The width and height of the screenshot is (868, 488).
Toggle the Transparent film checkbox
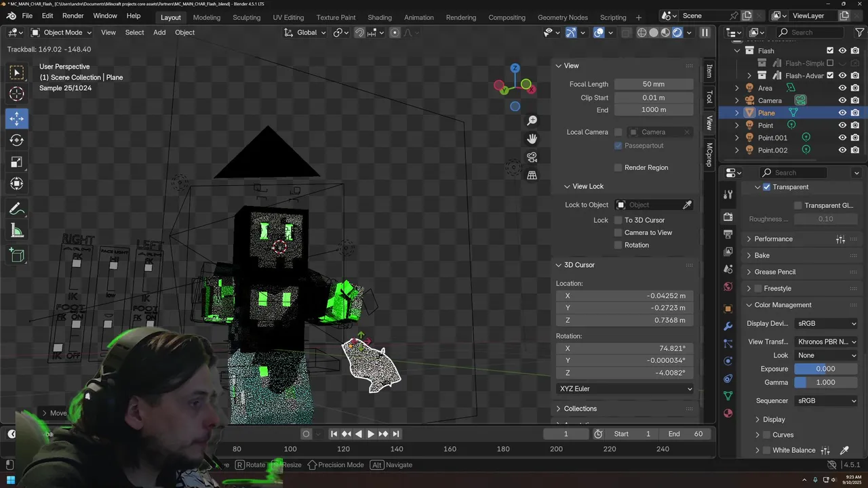tap(766, 187)
